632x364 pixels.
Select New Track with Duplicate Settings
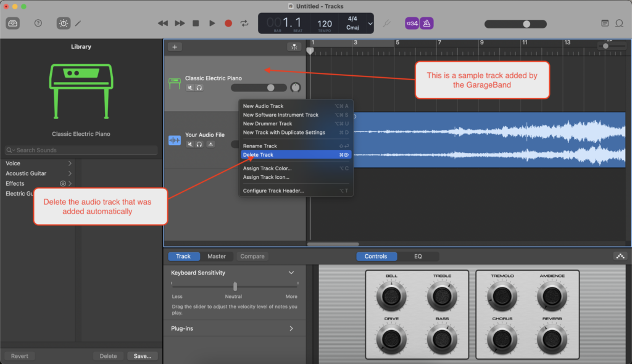(x=296, y=133)
